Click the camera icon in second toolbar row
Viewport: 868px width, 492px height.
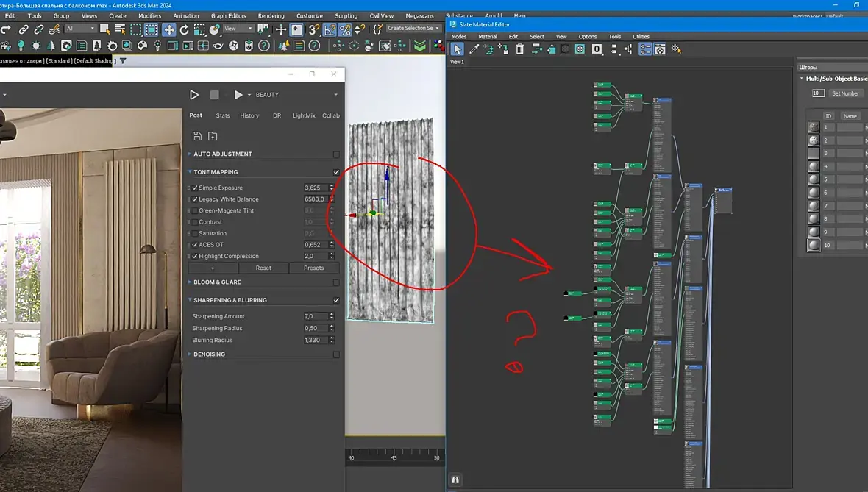(6, 46)
